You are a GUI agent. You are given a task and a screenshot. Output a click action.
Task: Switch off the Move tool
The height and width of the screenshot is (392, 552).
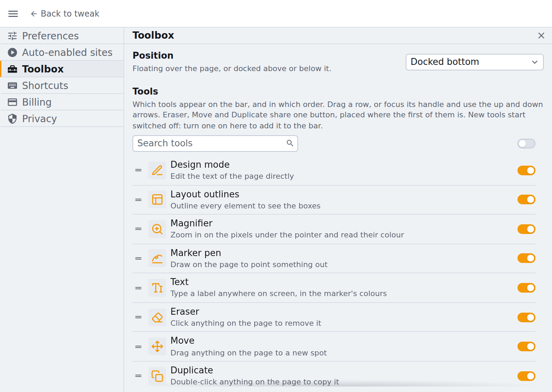[x=526, y=346]
